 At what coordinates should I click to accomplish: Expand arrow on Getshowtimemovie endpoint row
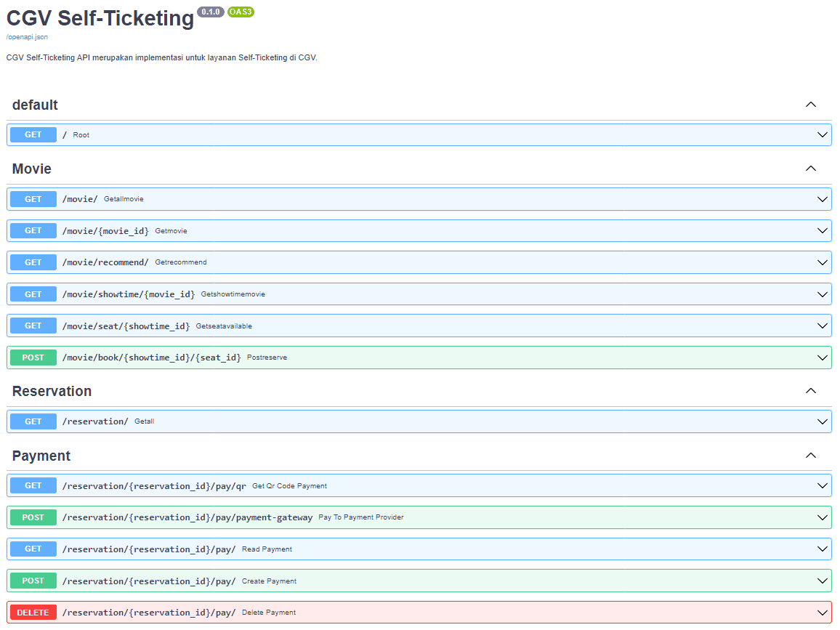[823, 294]
